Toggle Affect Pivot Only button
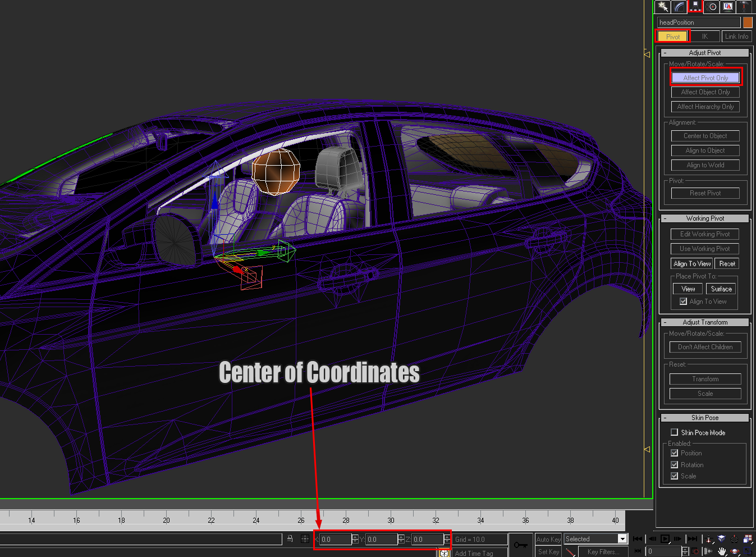 (x=705, y=78)
